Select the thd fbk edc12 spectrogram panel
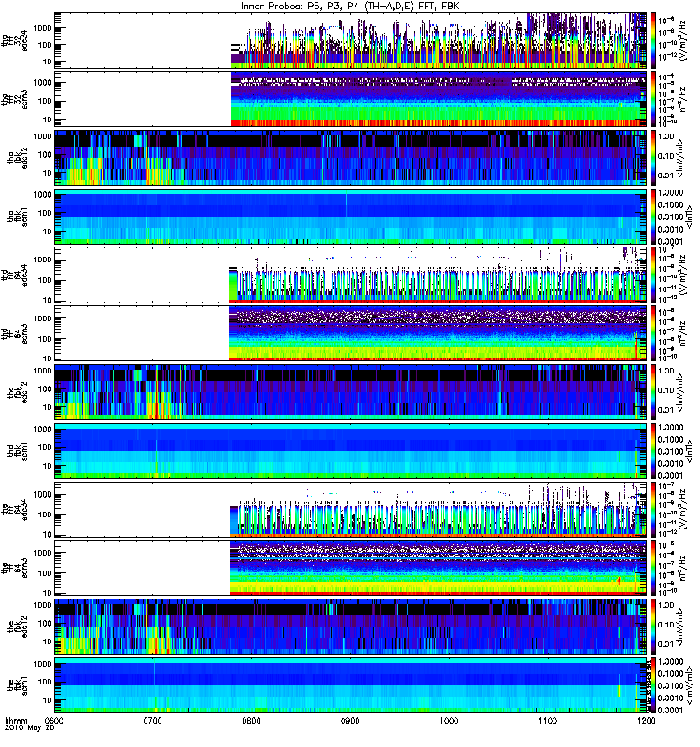Screen dimensions: 700x747 (351, 392)
